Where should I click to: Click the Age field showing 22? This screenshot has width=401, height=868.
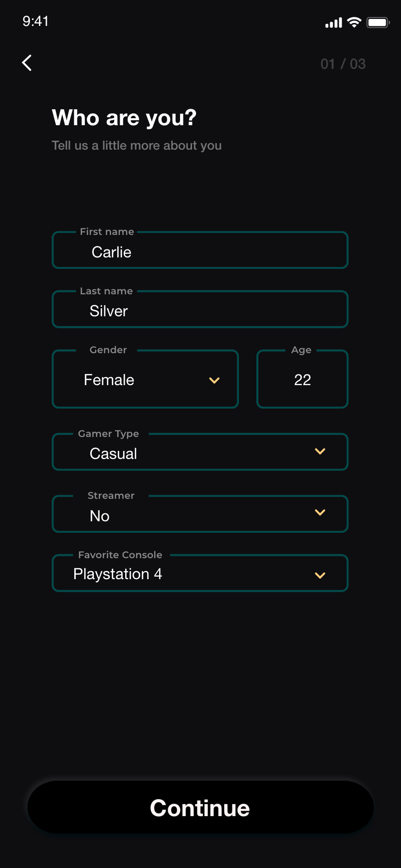[302, 379]
